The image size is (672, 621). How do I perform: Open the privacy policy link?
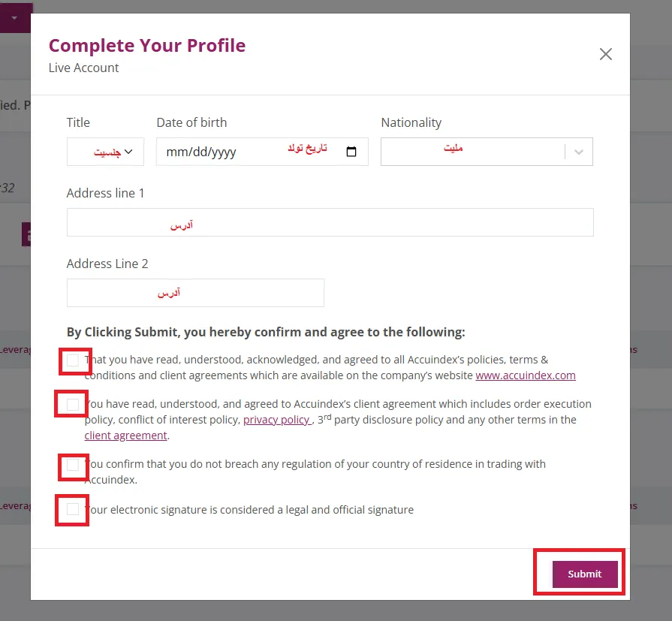coord(276,420)
